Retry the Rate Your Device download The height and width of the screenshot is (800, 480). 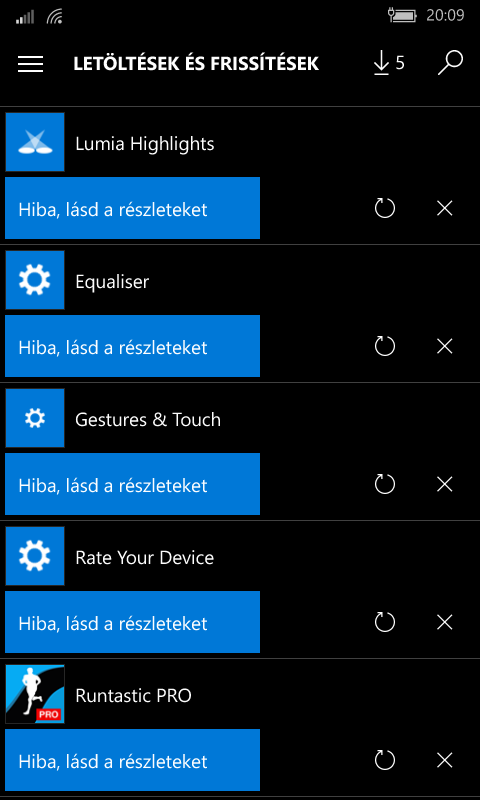pos(385,622)
